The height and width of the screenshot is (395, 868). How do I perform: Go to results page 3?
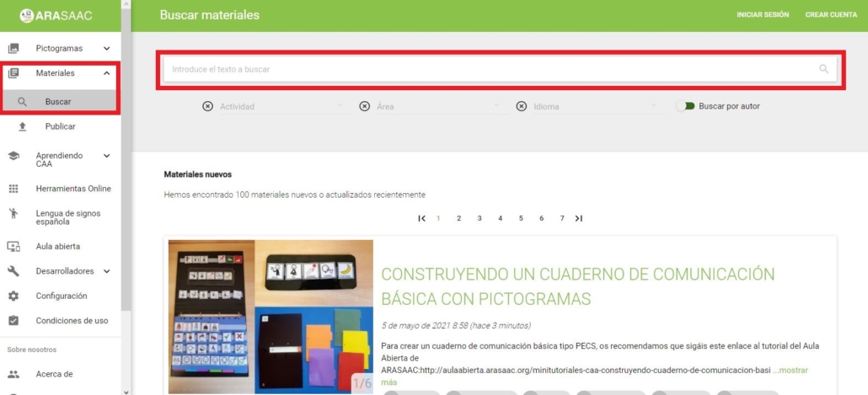pyautogui.click(x=480, y=218)
